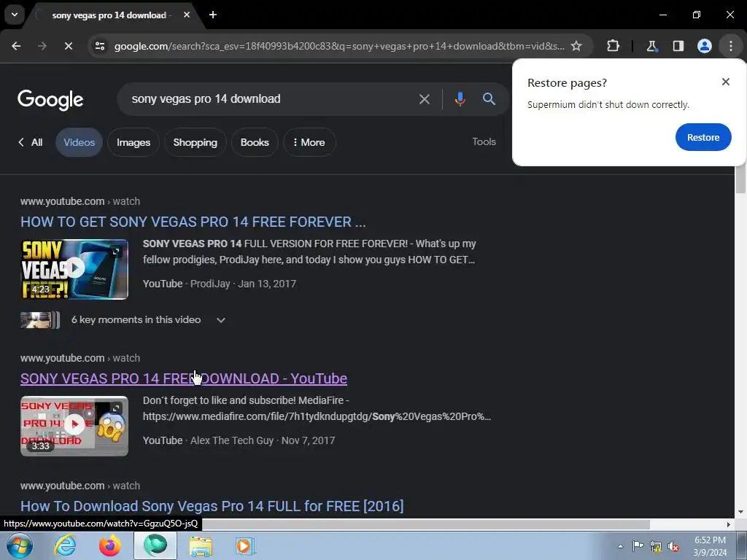Click the browser back arrow

coord(16,46)
